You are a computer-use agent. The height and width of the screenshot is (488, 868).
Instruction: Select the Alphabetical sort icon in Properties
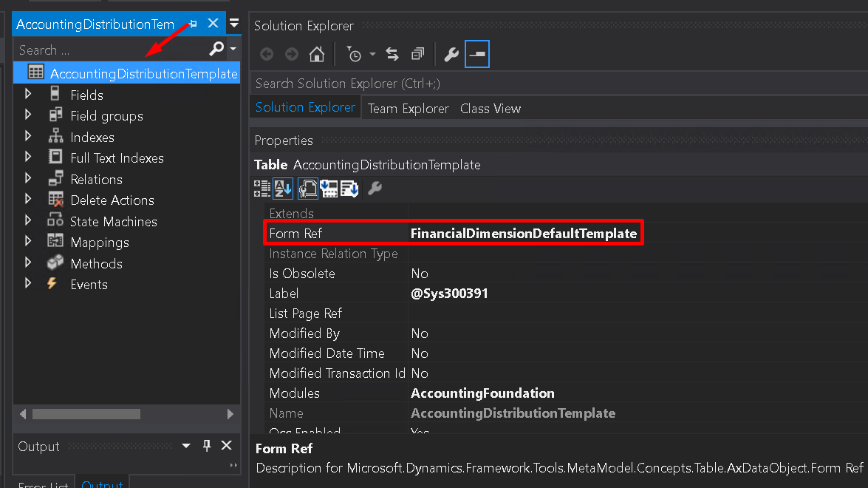[283, 188]
